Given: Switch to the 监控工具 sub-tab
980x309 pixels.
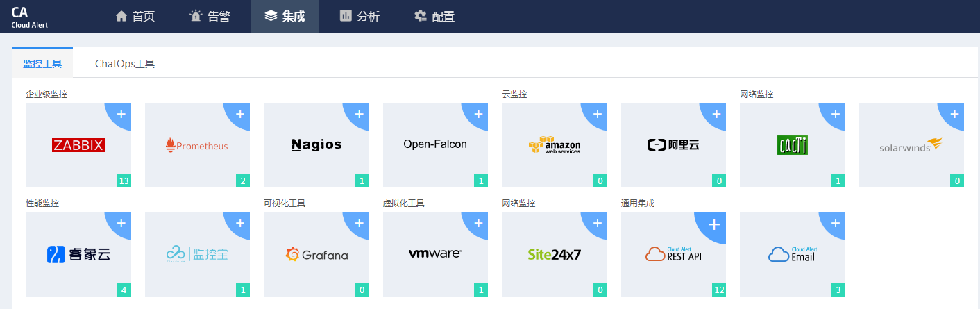Looking at the screenshot, I should click(42, 63).
